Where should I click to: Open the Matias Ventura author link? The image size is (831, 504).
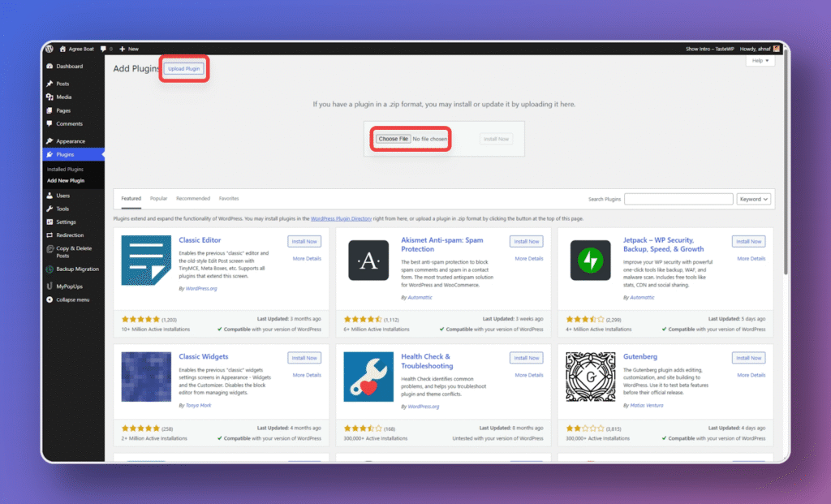click(x=646, y=406)
